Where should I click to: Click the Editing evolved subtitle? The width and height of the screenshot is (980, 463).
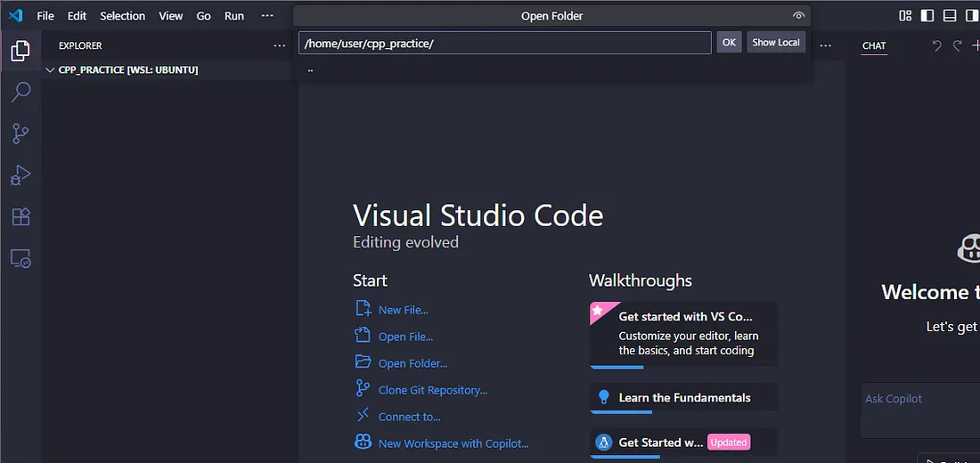coord(405,242)
